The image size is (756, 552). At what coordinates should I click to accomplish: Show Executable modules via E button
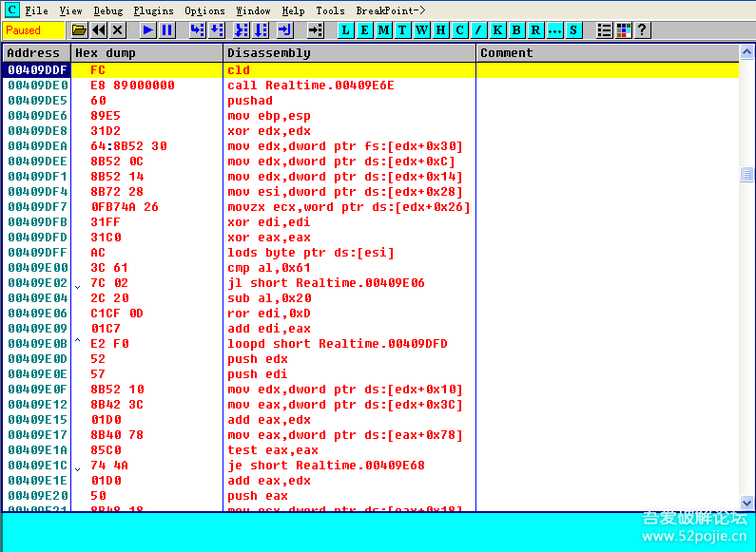click(x=364, y=30)
